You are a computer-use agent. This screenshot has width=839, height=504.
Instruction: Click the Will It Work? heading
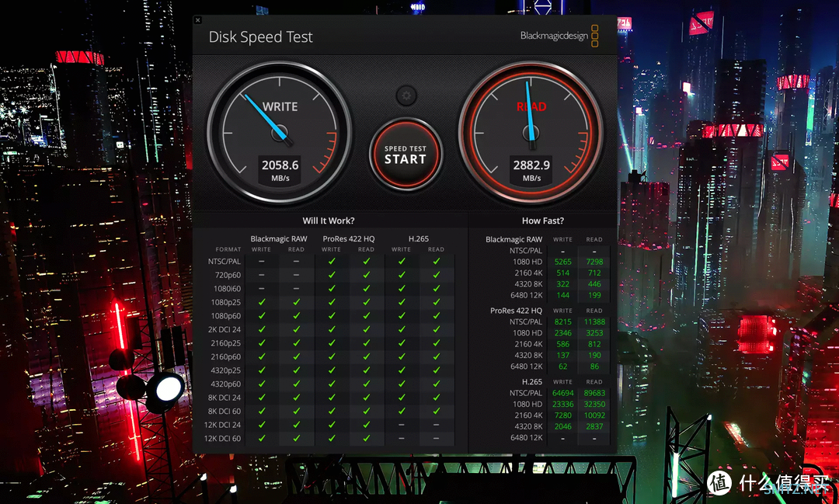click(x=329, y=221)
